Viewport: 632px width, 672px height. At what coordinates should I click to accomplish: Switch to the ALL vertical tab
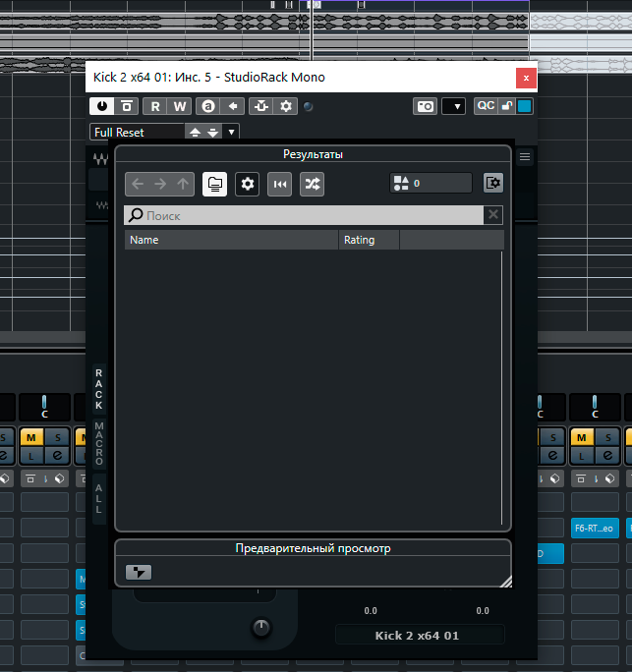click(x=99, y=499)
